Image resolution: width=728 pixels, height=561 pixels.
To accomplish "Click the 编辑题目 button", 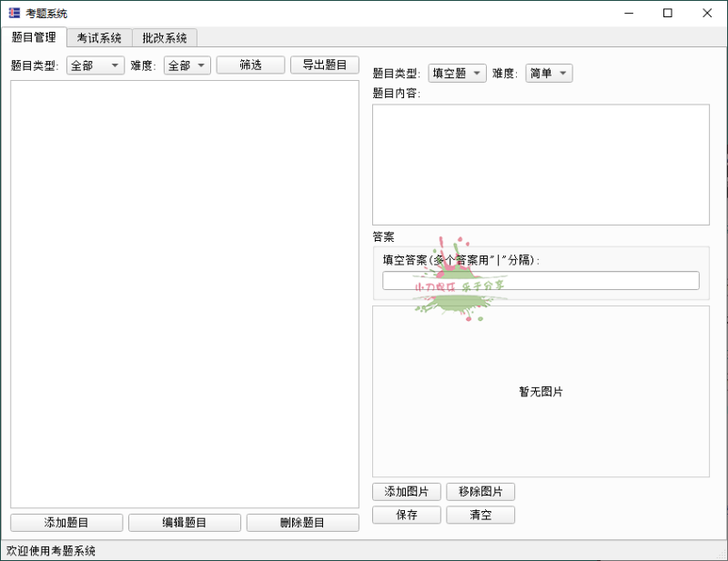I will pyautogui.click(x=185, y=523).
